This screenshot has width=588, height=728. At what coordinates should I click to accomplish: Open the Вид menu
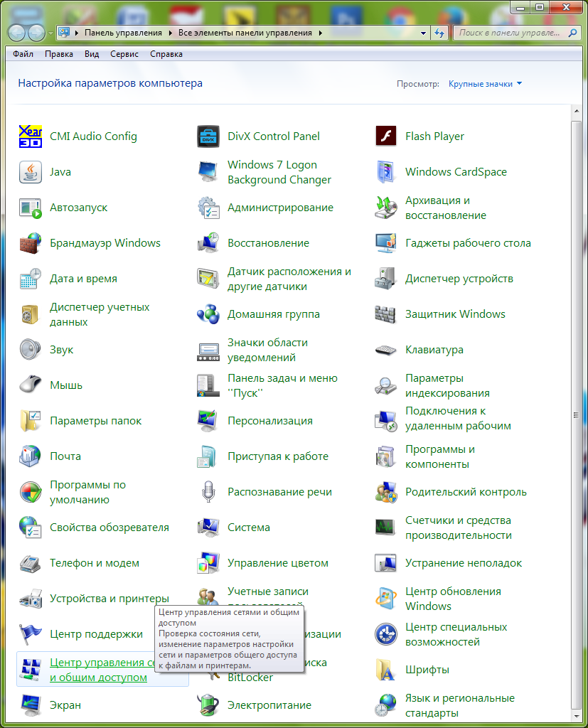92,54
